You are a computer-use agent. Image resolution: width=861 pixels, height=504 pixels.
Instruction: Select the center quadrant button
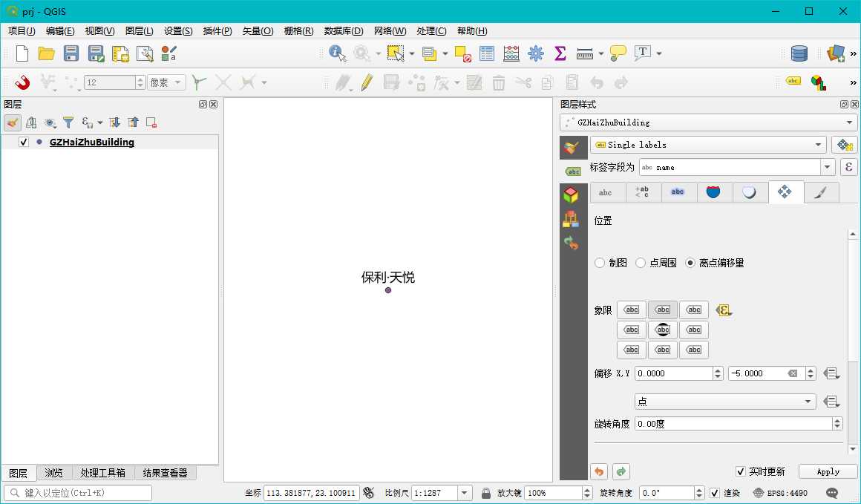[x=663, y=330]
